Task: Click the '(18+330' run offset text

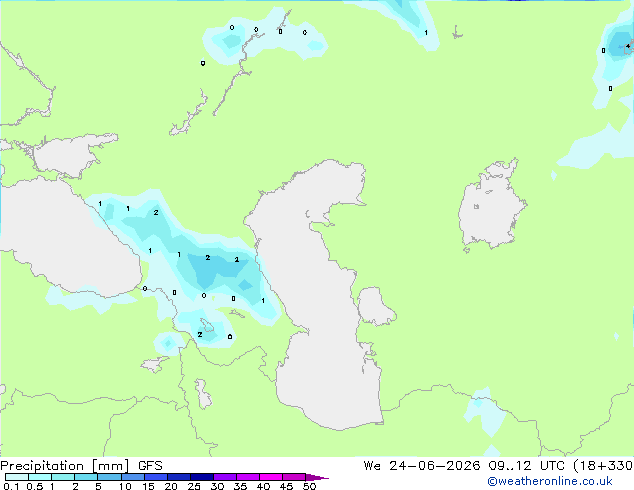Action: (x=603, y=466)
